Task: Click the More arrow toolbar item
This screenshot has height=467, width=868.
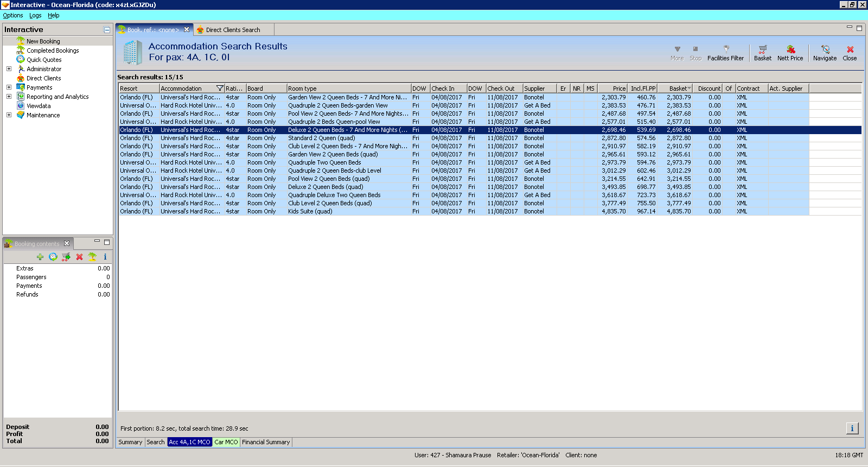Action: coord(677,53)
